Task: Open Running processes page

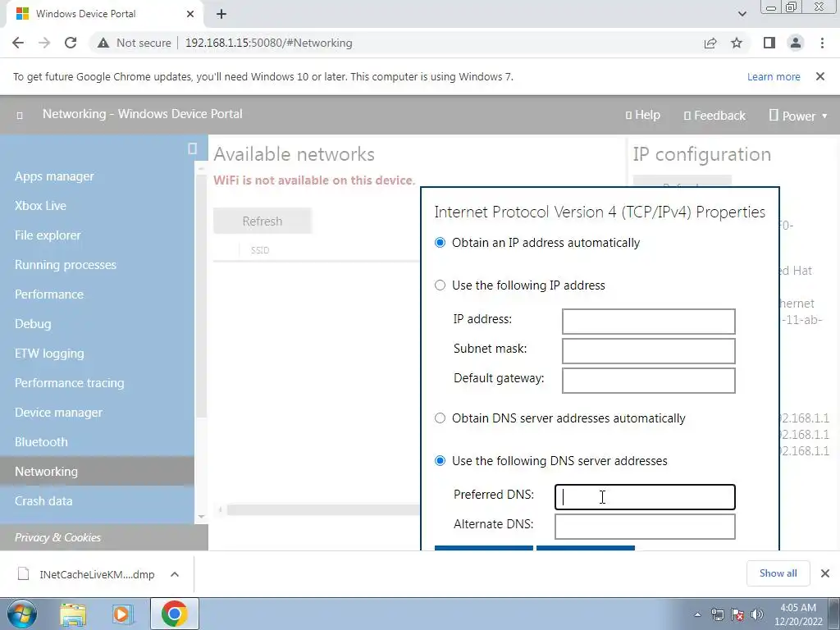Action: pyautogui.click(x=66, y=265)
